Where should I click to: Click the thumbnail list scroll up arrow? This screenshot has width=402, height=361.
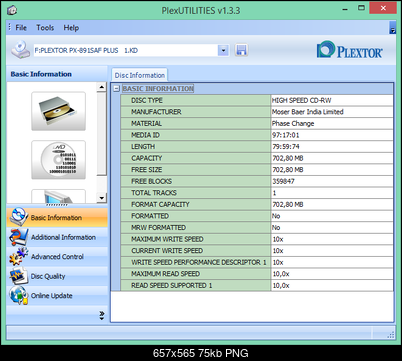point(102,87)
